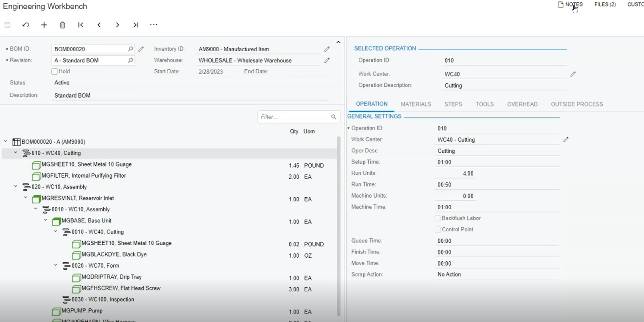Switch to the MATERIALS tab
This screenshot has height=322, width=644.
tap(416, 104)
